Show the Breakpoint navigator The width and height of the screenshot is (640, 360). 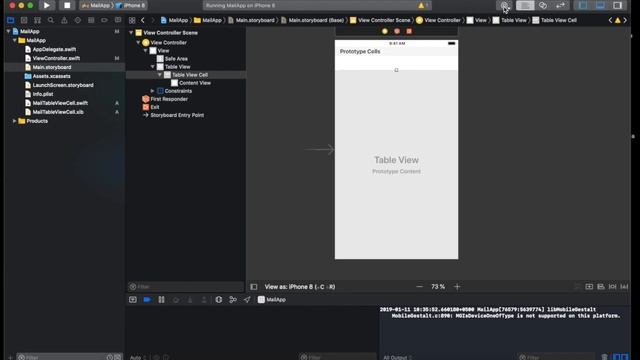point(104,20)
